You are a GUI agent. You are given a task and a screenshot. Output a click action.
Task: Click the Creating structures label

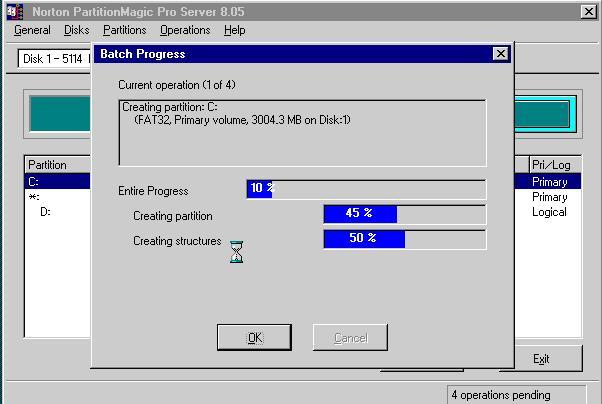177,241
